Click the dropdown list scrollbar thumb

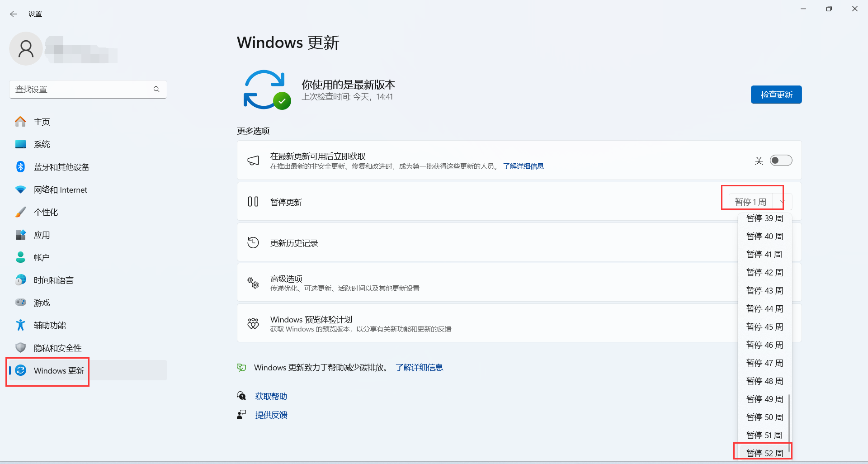pyautogui.click(x=789, y=423)
